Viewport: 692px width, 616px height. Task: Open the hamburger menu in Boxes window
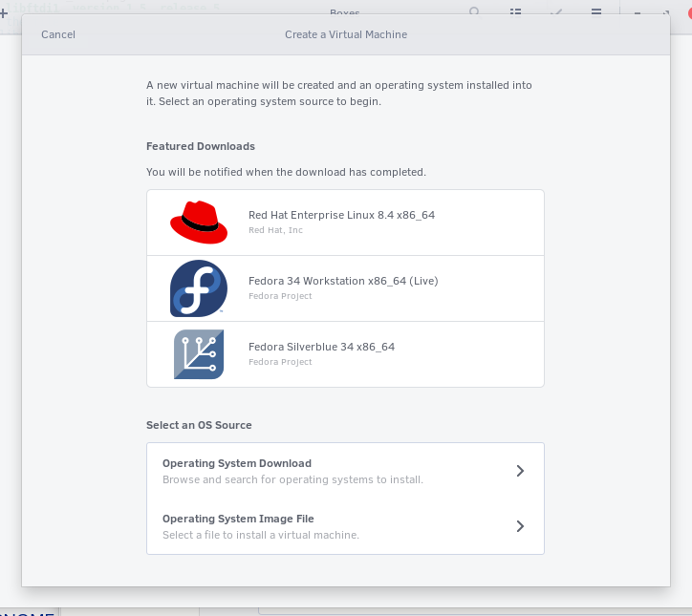[x=596, y=11]
